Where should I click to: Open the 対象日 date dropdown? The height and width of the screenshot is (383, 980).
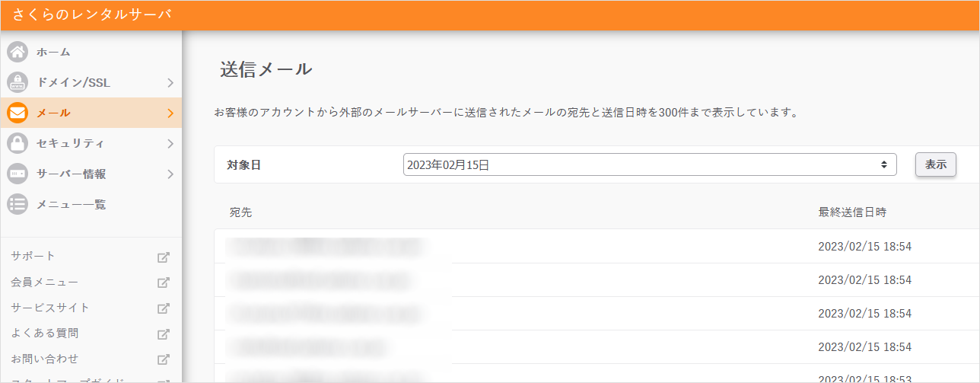[x=649, y=164]
